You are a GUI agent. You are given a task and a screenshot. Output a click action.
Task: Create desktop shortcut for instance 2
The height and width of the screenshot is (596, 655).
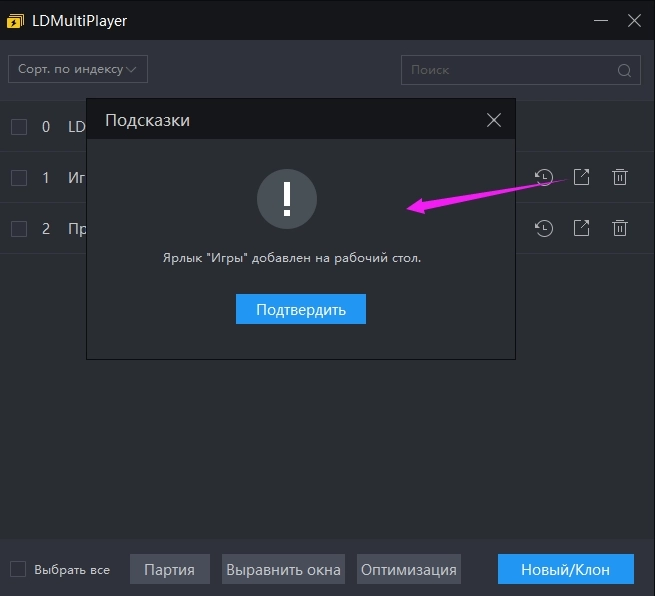click(581, 228)
